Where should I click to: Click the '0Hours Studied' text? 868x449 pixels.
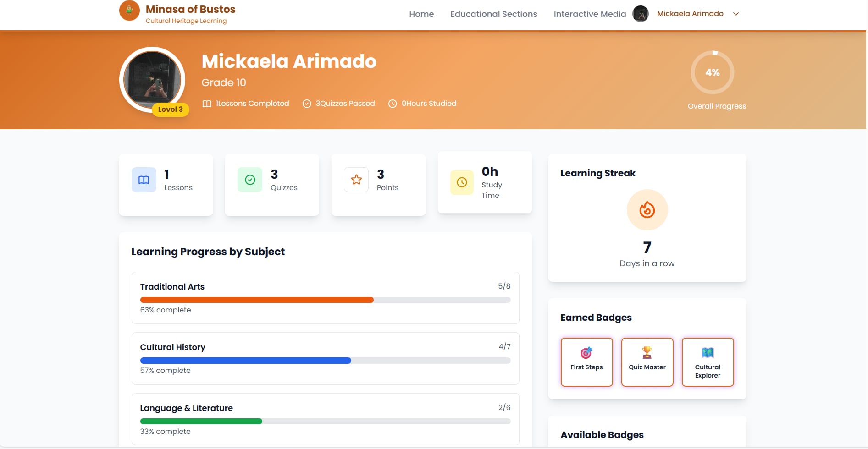point(429,104)
